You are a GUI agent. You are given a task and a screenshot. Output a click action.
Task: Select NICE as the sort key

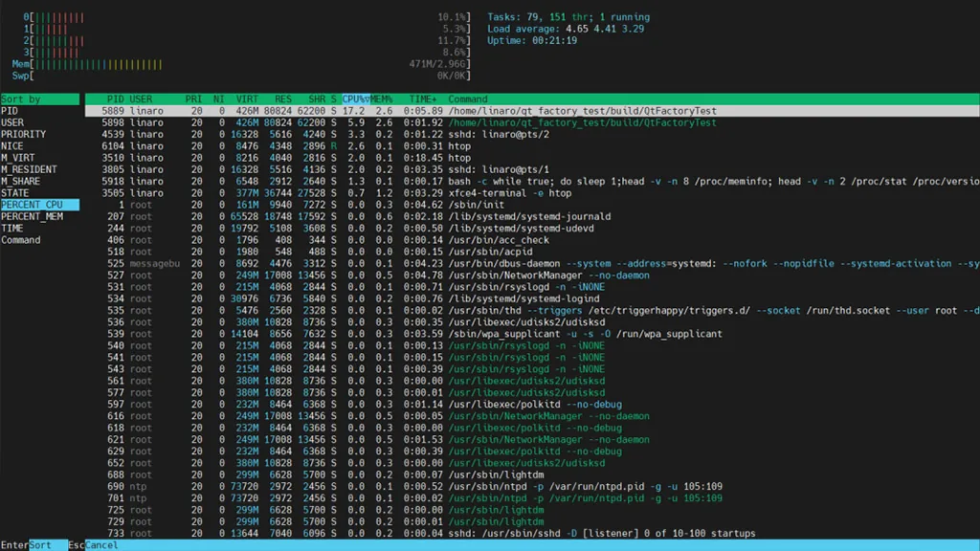pos(40,146)
